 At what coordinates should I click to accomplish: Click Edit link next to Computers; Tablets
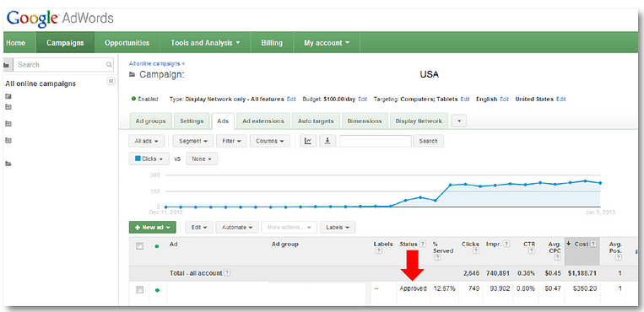(465, 99)
